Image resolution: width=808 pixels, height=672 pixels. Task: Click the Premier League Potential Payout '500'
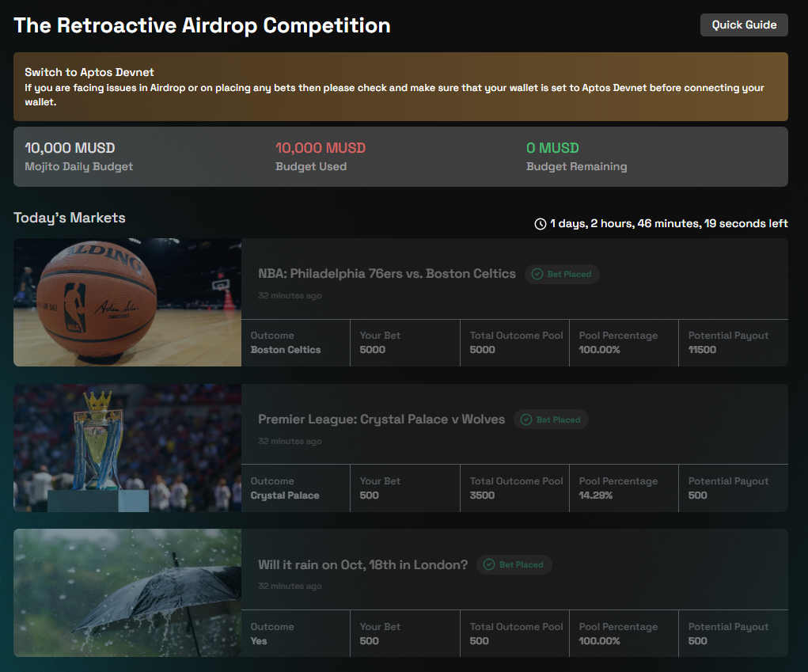[x=698, y=495]
